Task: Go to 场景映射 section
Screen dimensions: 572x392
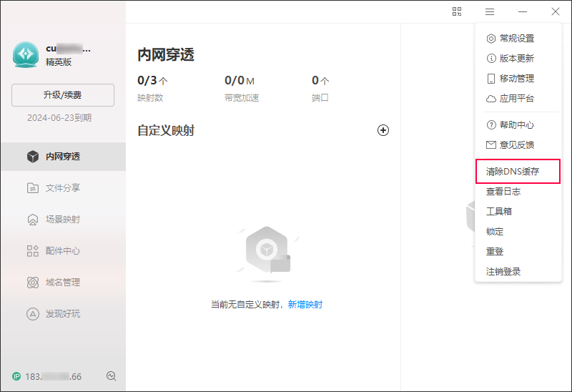Action: click(62, 220)
